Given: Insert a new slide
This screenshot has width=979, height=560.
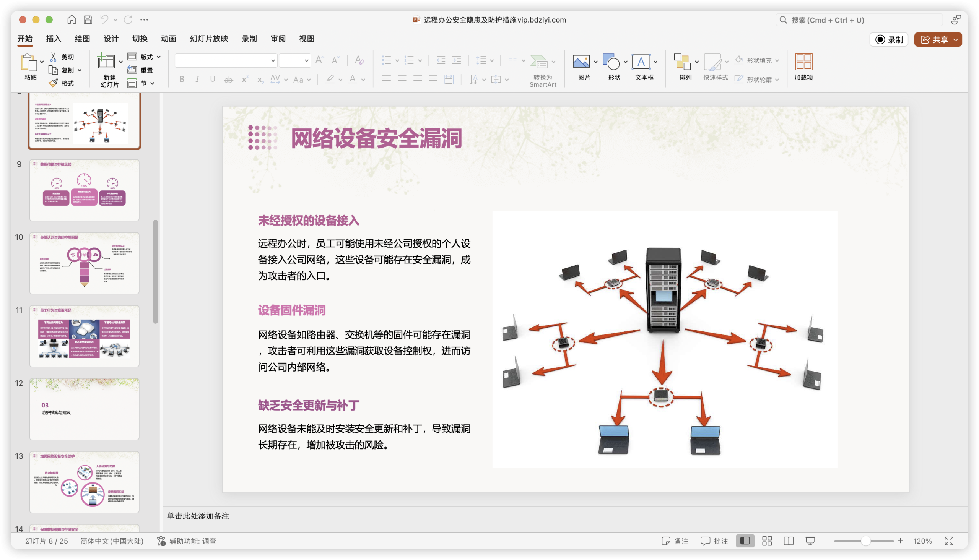Looking at the screenshot, I should 106,62.
